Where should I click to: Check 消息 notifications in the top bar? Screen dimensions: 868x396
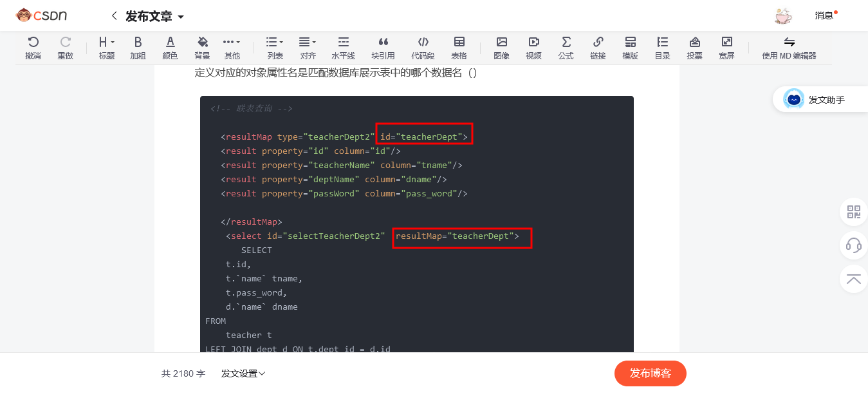824,15
